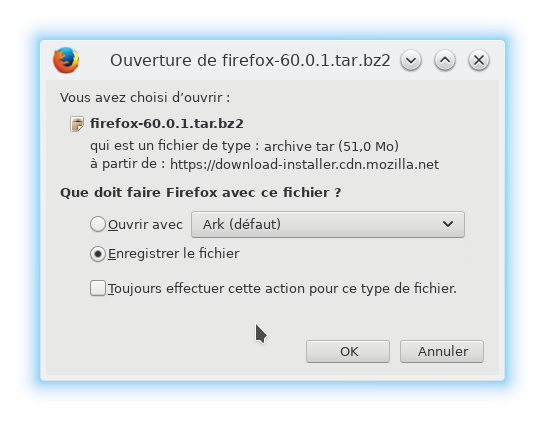This screenshot has height=421, width=545.
Task: Click the 'Enregistrer le fichier' label text
Action: 173,254
